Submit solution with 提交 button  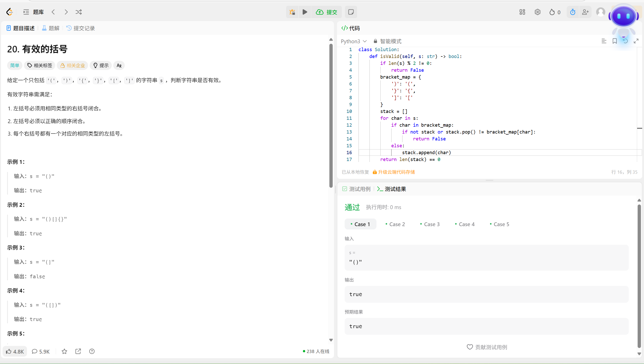coord(327,12)
